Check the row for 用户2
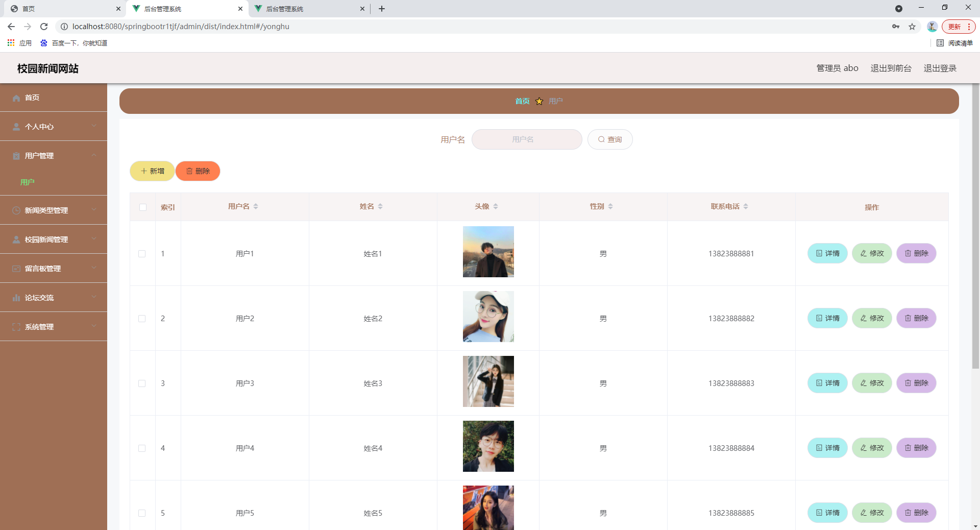This screenshot has width=980, height=530. pos(142,319)
